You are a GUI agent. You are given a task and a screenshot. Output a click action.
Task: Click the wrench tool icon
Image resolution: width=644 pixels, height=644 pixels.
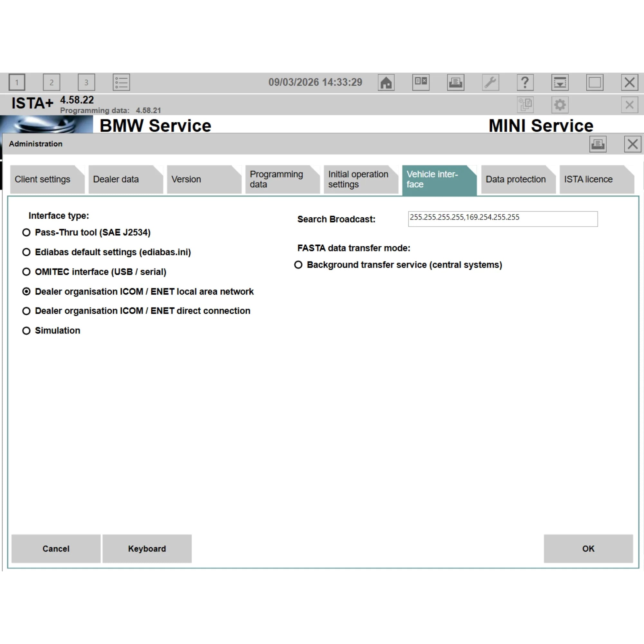pyautogui.click(x=490, y=82)
